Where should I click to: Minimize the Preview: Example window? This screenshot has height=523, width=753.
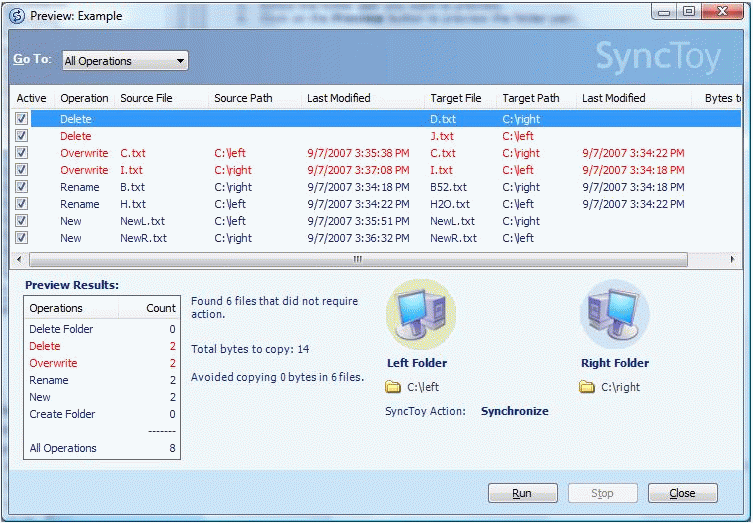pos(664,12)
